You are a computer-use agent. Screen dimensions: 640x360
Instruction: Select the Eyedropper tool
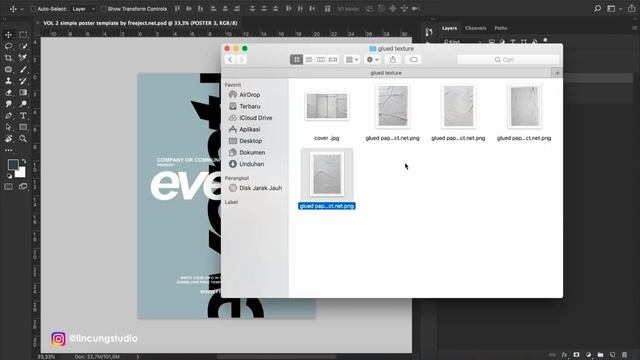pos(23,58)
